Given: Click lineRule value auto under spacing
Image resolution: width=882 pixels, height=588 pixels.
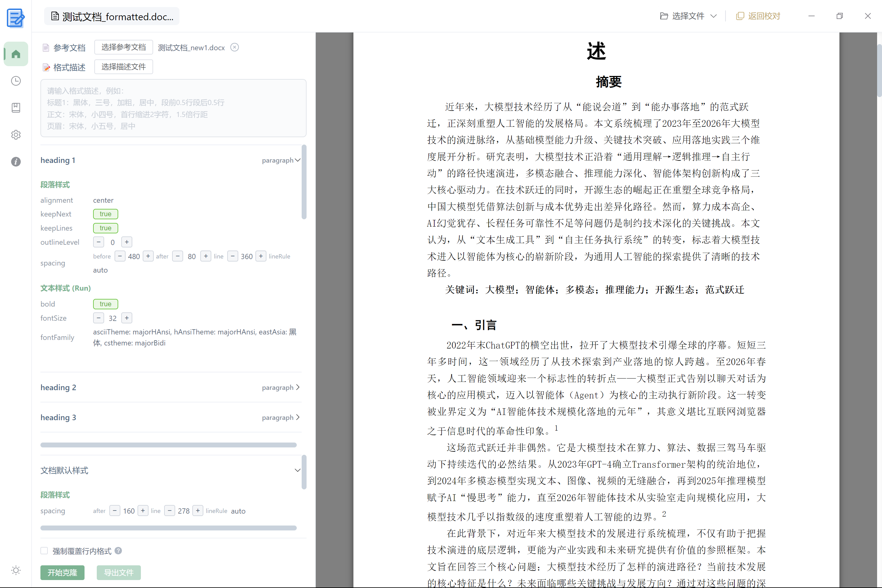Looking at the screenshot, I should tap(100, 270).
